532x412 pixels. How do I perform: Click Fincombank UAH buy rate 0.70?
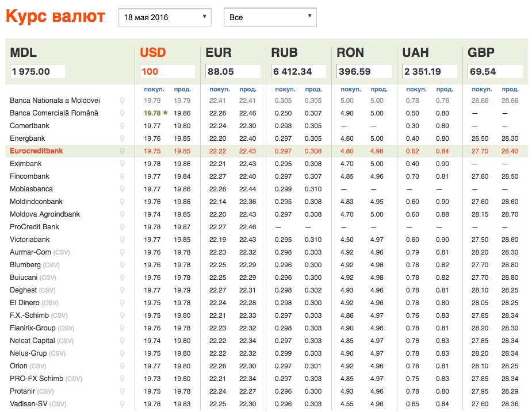pos(412,176)
